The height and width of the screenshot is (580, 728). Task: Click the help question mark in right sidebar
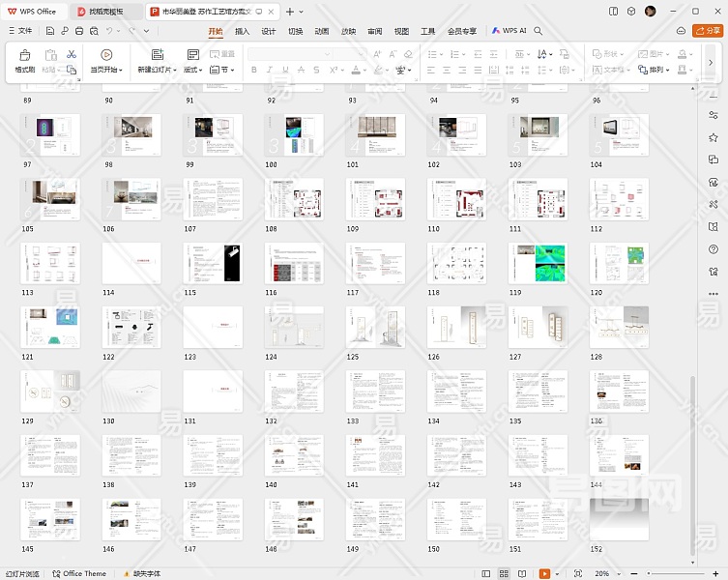pyautogui.click(x=713, y=249)
